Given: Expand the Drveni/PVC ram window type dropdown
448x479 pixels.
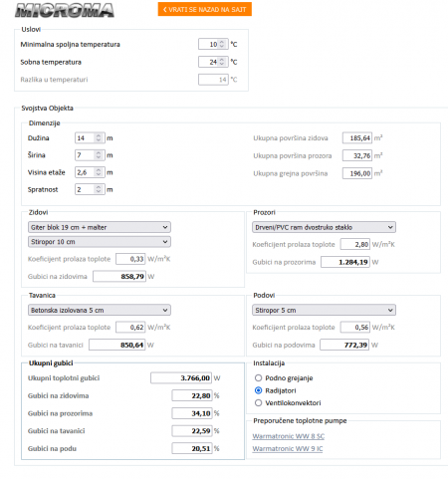Looking at the screenshot, I should click(324, 227).
